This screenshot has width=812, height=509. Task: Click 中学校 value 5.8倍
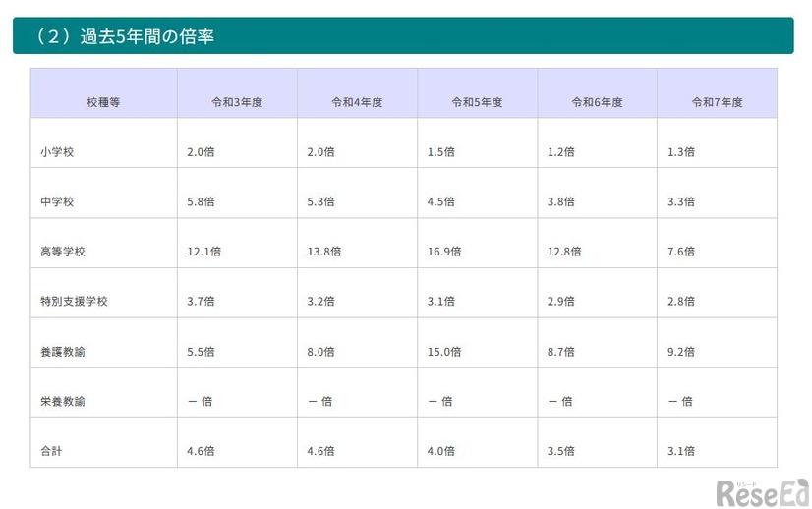(x=201, y=201)
